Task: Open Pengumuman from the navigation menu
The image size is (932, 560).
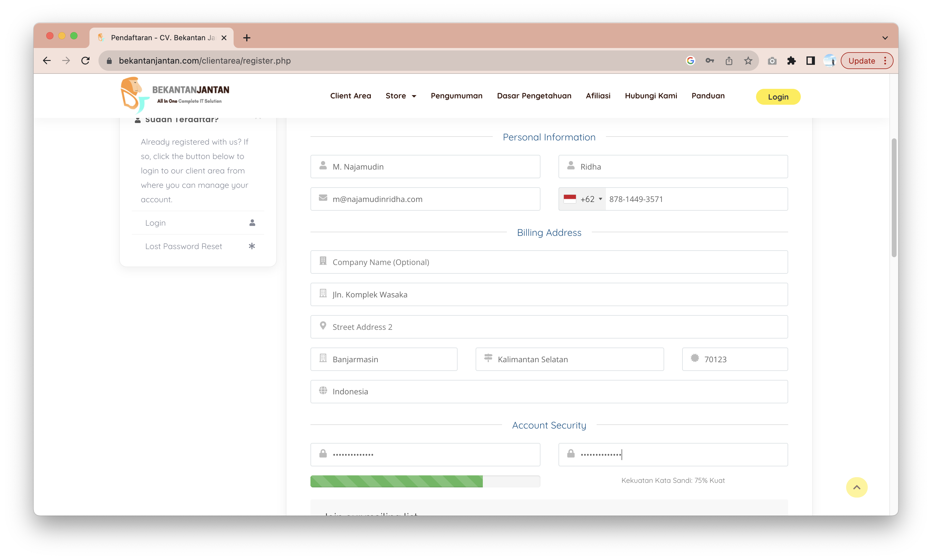Action: click(456, 96)
